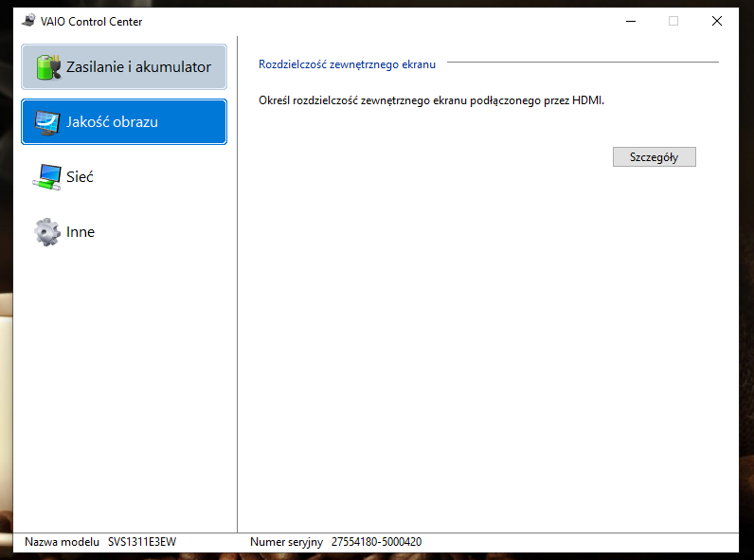
Task: Go to the Sieć settings section
Action: [80, 177]
